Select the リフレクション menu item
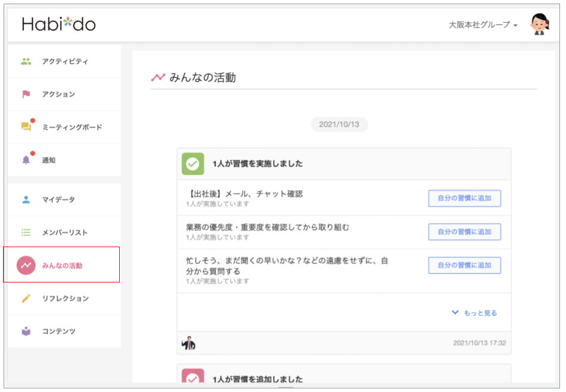The image size is (566, 392). coord(64,298)
